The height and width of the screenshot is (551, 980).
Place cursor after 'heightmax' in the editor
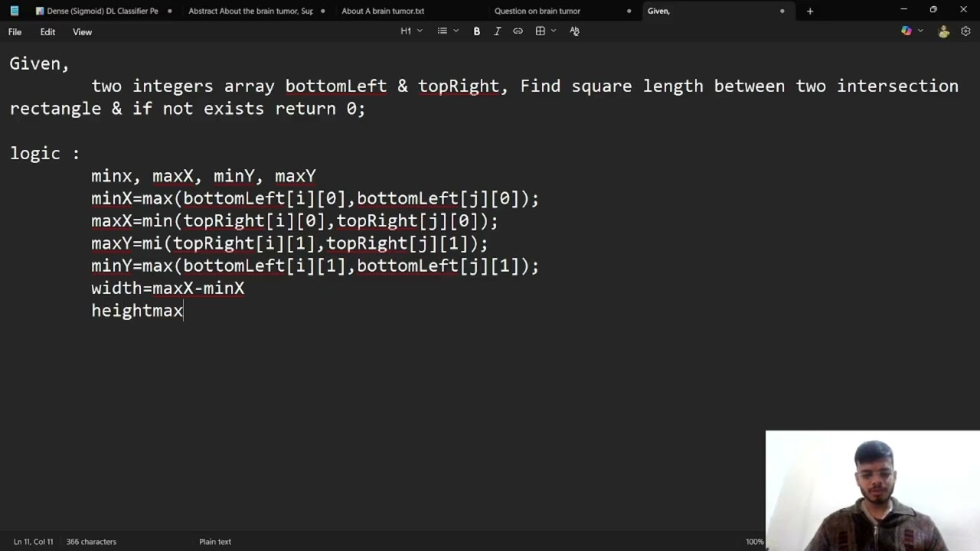tap(184, 311)
